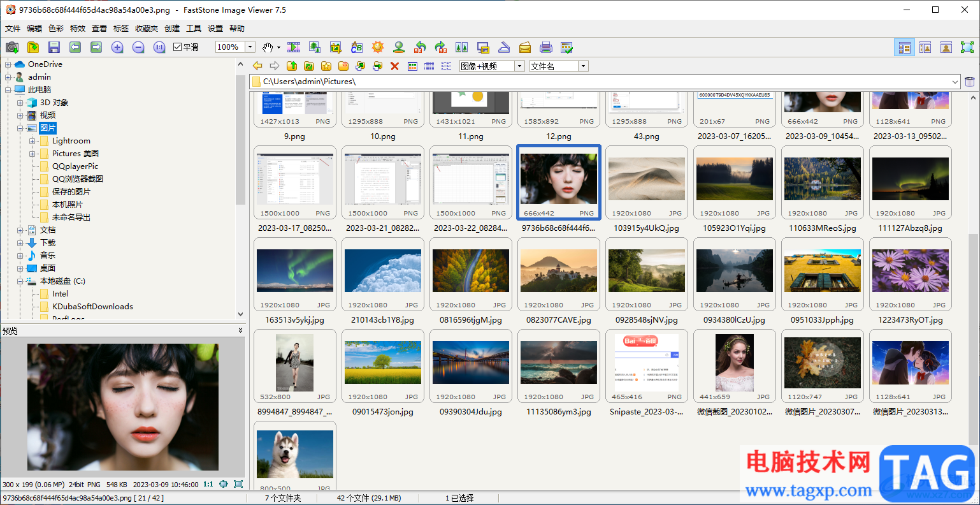Click the Slideshow film strip icon

pos(294,47)
